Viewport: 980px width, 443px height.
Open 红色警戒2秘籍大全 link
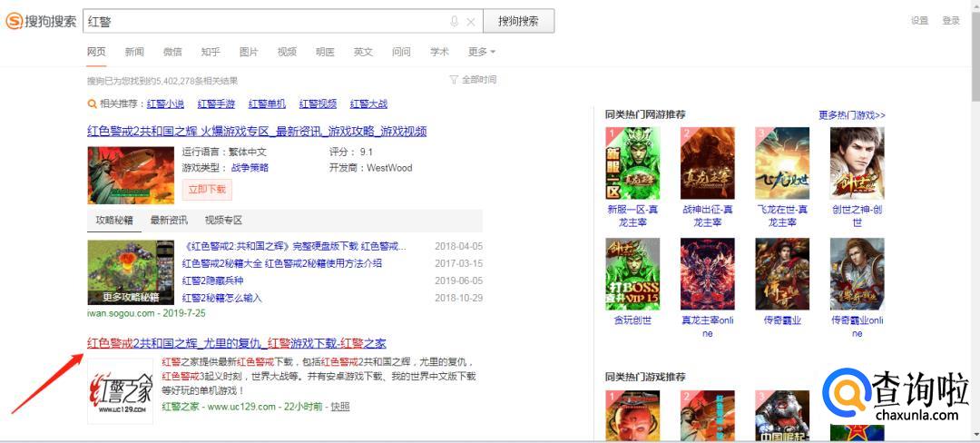click(x=282, y=263)
